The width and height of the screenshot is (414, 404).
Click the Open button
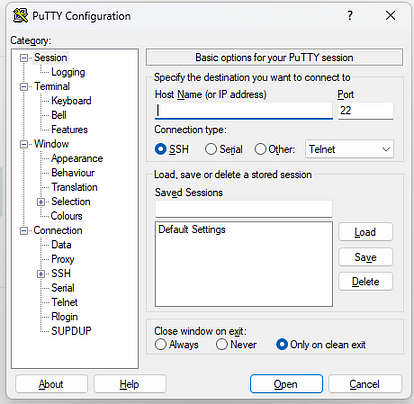click(286, 384)
